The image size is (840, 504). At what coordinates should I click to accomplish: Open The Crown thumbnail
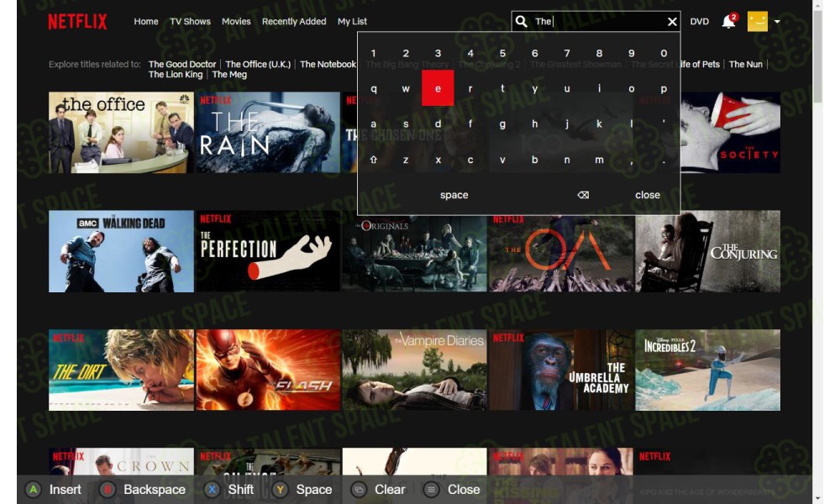tap(121, 461)
